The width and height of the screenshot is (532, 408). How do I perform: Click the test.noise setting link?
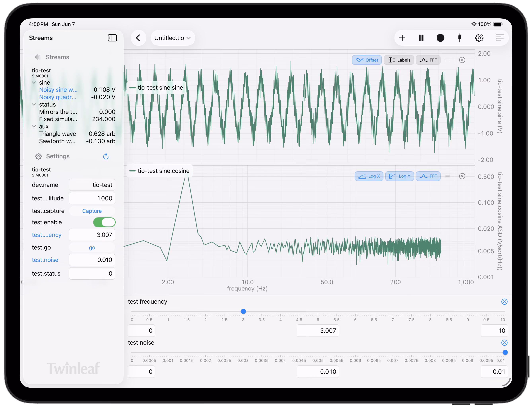click(45, 260)
